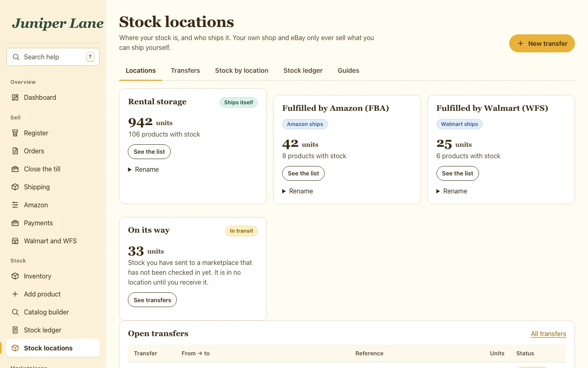Click the Add product plus icon
Screen dimensions: 588x368
pos(15,294)
